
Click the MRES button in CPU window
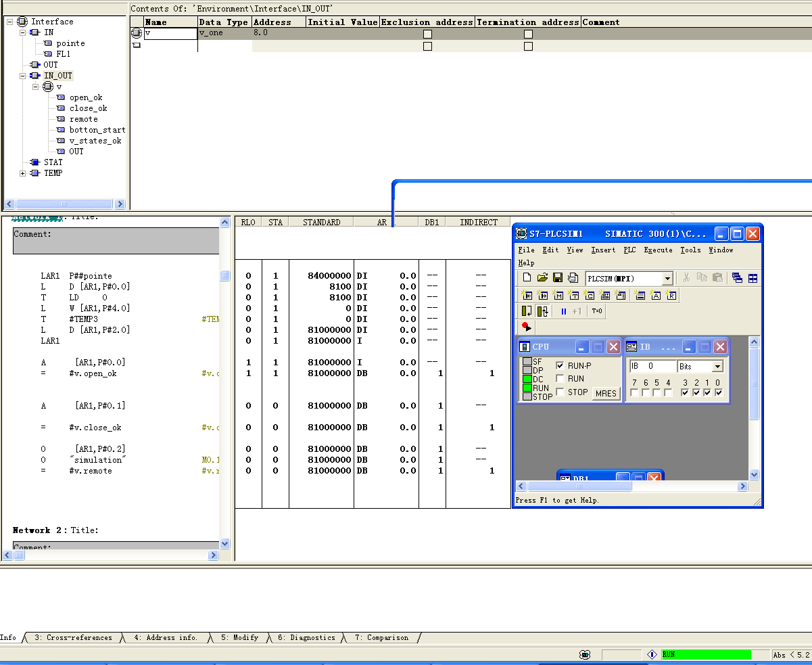pos(606,393)
